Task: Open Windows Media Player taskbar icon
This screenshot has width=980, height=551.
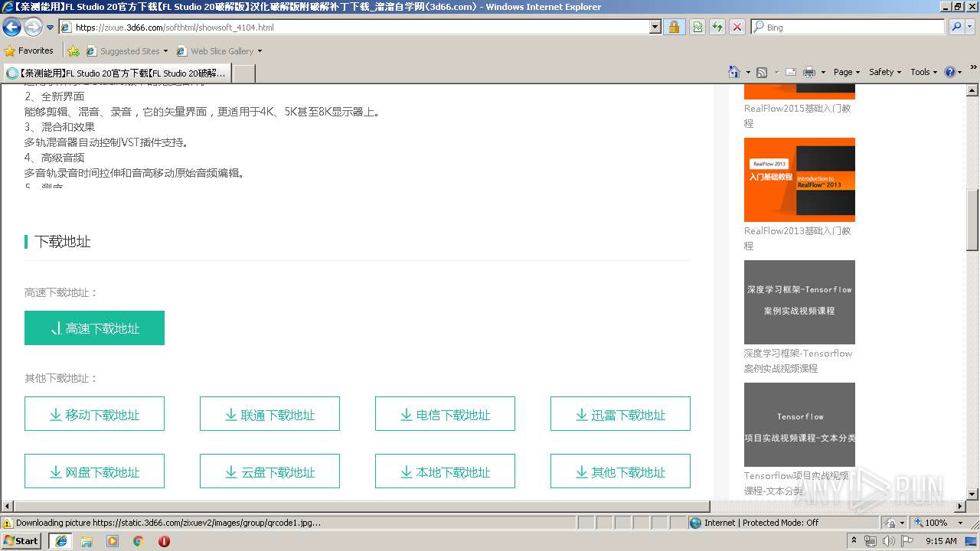Action: (113, 541)
